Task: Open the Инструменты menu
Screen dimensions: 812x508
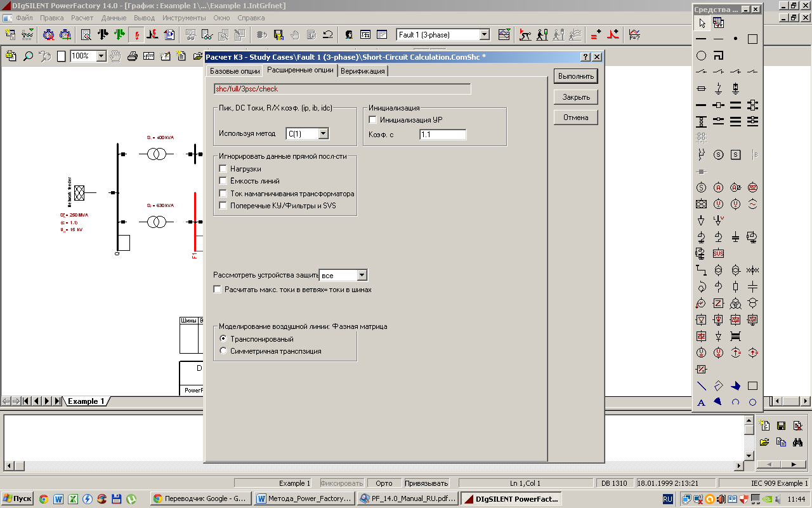Action: (x=184, y=18)
